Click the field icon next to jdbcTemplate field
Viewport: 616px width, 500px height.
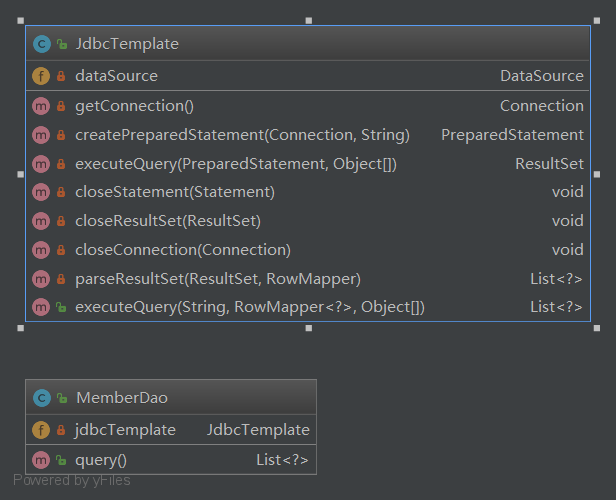click(x=41, y=430)
